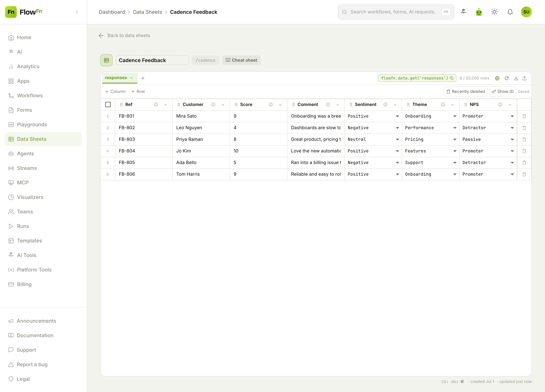This screenshot has width=545, height=392.
Task: Delete row FB-806 with trash icon
Action: click(x=524, y=174)
